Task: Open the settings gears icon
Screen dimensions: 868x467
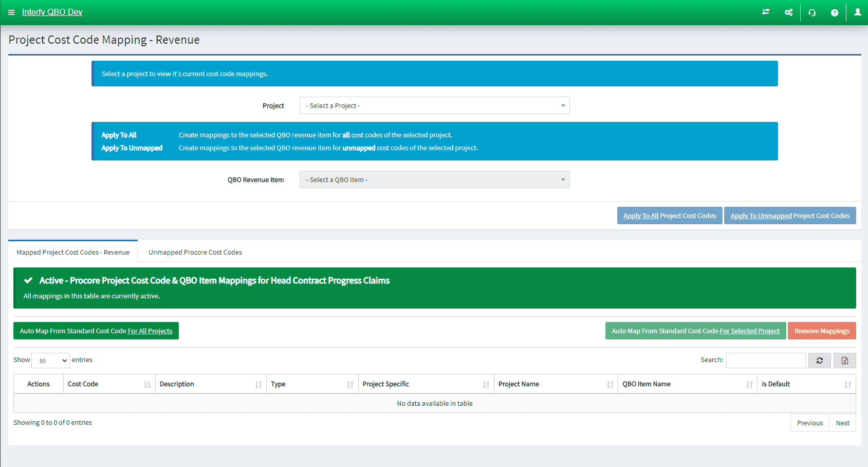Action: [x=788, y=12]
